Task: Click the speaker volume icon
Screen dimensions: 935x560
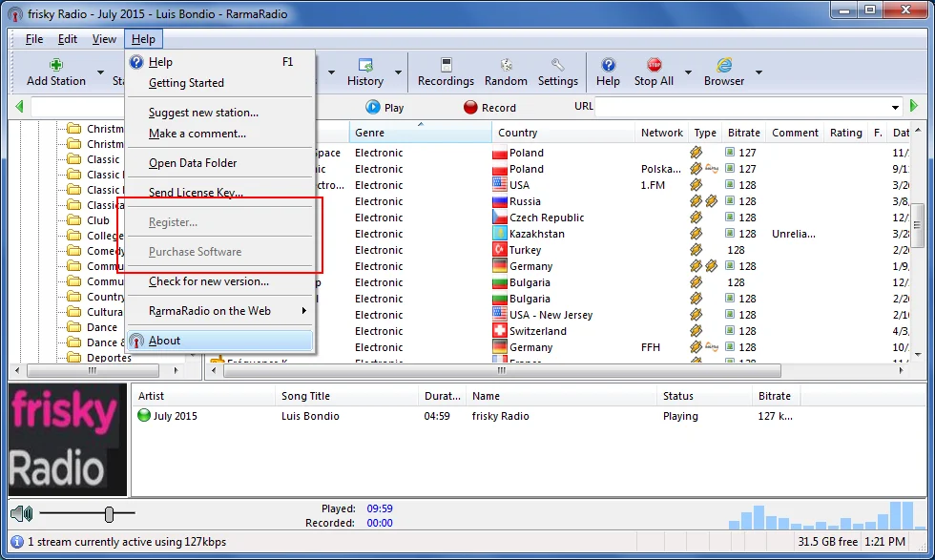Action: [21, 514]
